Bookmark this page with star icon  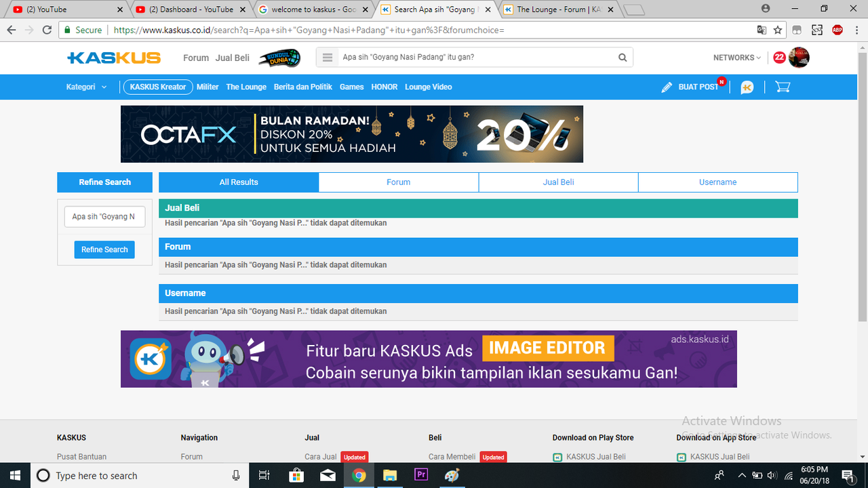[x=778, y=30]
